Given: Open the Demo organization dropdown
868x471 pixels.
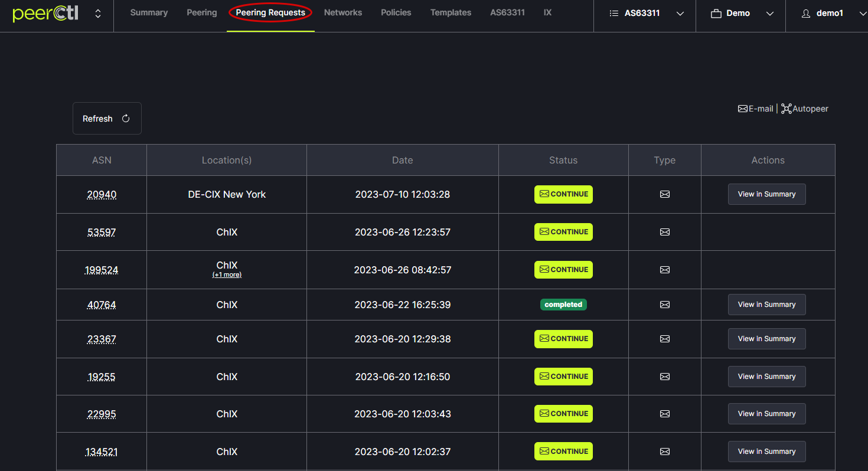Looking at the screenshot, I should tap(742, 14).
